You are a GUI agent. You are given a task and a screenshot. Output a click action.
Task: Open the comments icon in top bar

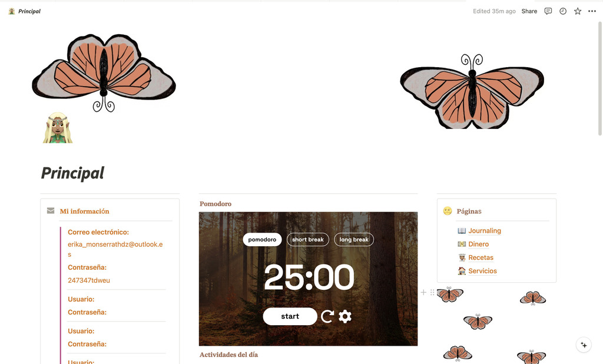coord(548,11)
